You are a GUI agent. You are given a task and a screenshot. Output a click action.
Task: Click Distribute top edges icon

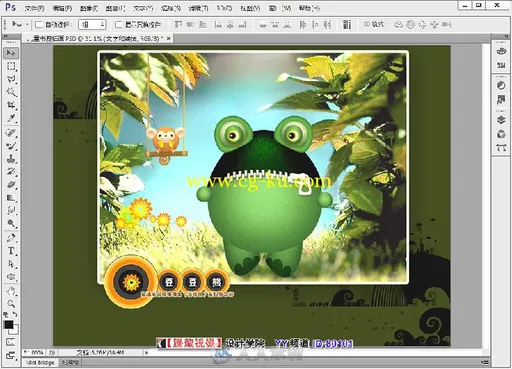pos(263,24)
